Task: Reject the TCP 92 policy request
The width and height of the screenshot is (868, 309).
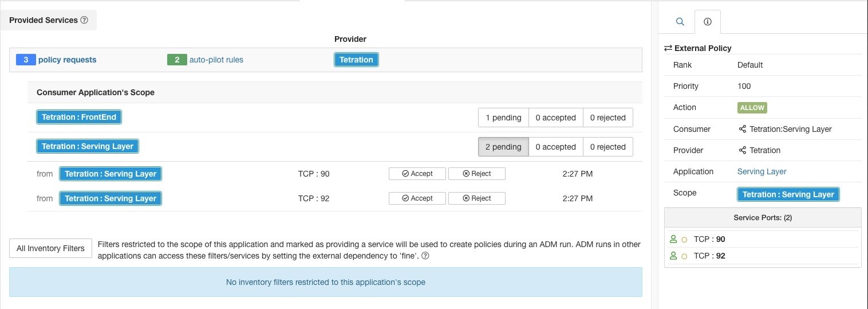Action: (476, 198)
